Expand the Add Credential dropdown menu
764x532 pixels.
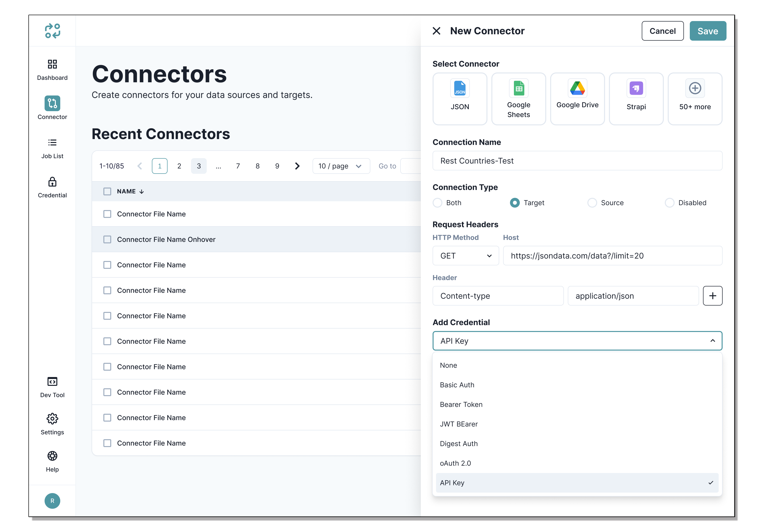tap(578, 341)
